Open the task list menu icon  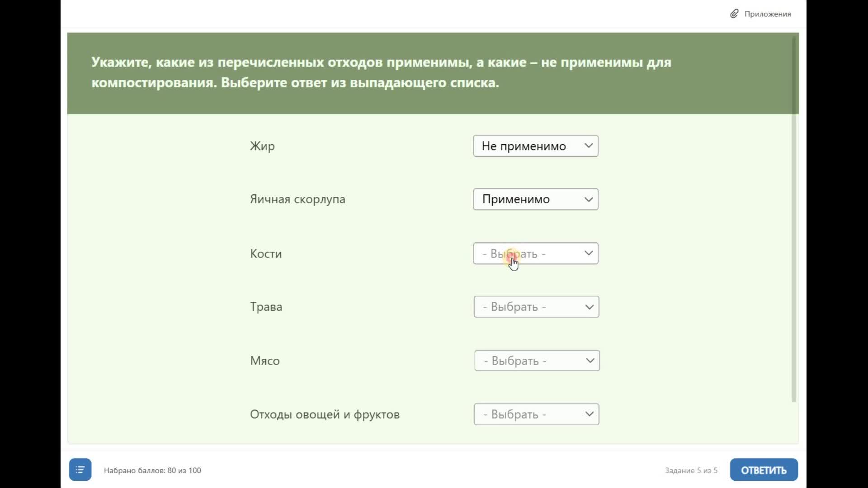(80, 470)
